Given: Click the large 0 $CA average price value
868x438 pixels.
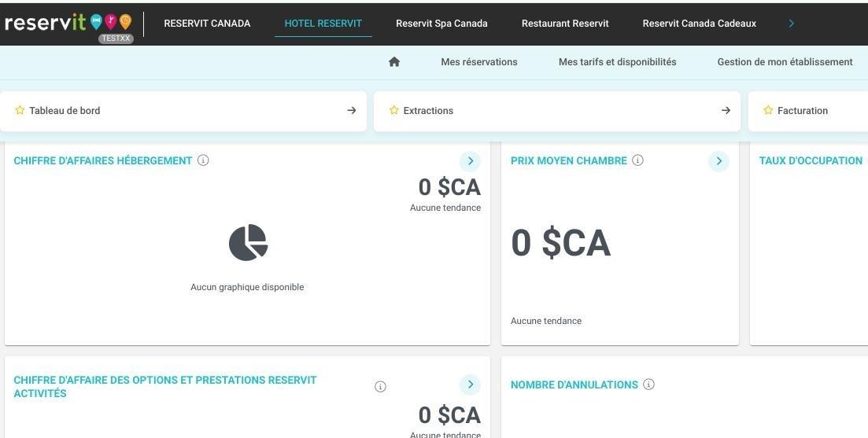Looking at the screenshot, I should coord(561,243).
